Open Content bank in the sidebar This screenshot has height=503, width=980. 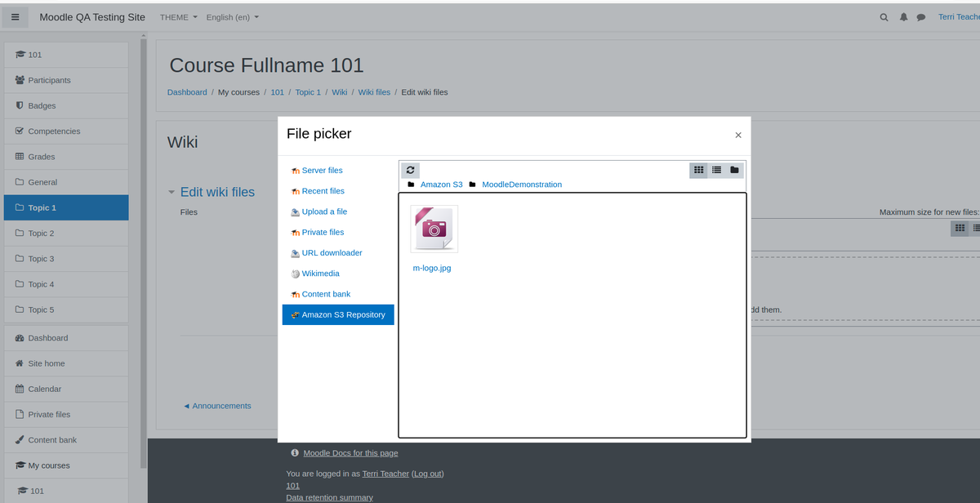[66, 439]
